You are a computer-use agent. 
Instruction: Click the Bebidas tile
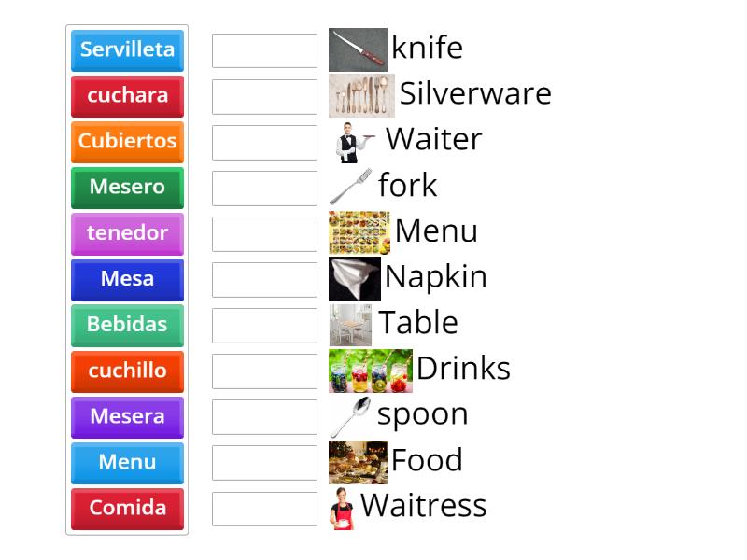(127, 325)
